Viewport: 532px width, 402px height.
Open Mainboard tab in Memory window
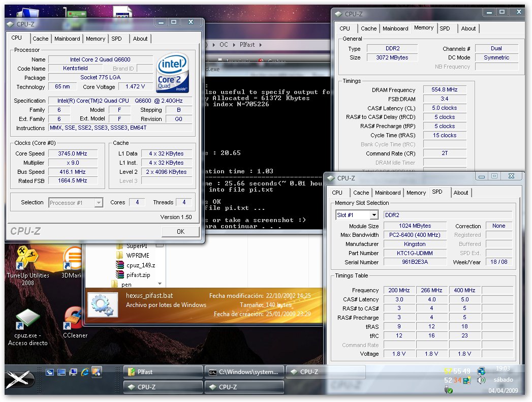tap(395, 28)
